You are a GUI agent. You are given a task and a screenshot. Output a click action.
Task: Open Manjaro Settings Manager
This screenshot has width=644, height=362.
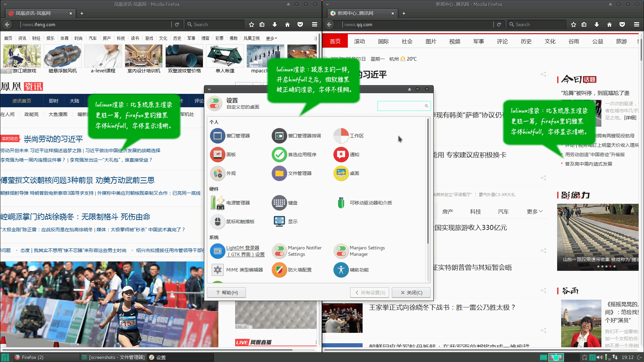point(359,251)
